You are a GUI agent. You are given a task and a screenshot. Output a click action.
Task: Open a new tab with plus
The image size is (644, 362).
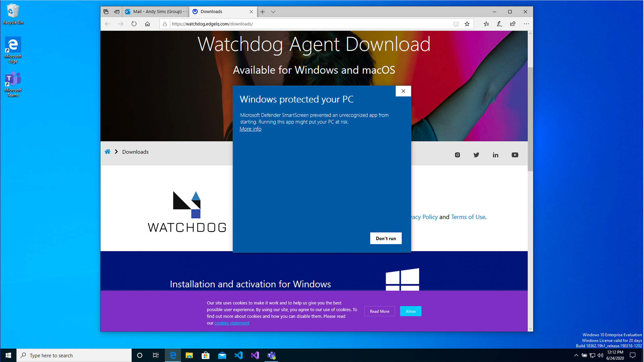(262, 12)
